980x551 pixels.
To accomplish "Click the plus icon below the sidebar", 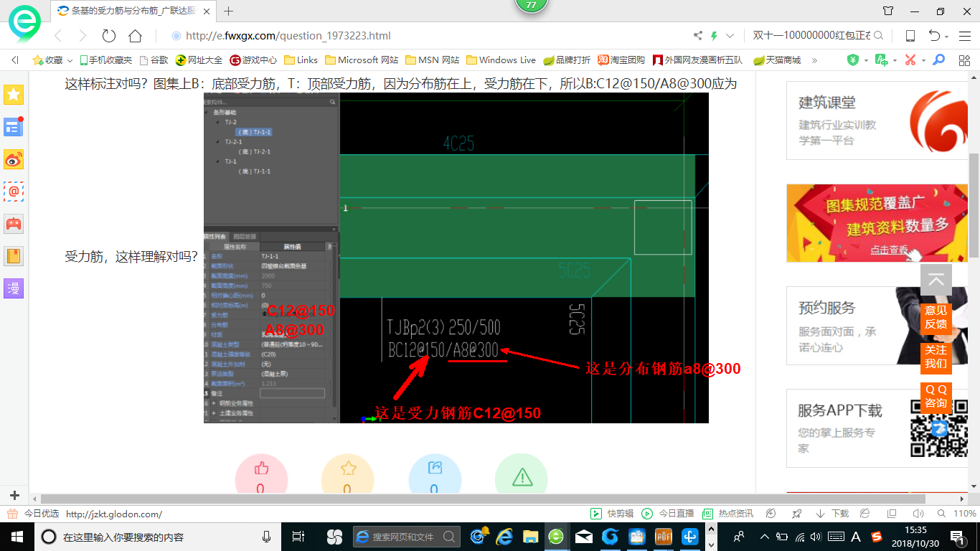I will pyautogui.click(x=14, y=496).
